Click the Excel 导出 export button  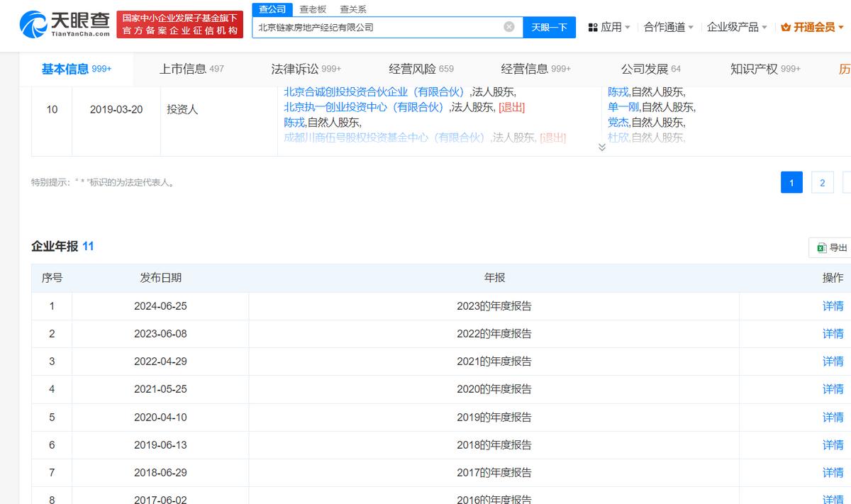[831, 247]
